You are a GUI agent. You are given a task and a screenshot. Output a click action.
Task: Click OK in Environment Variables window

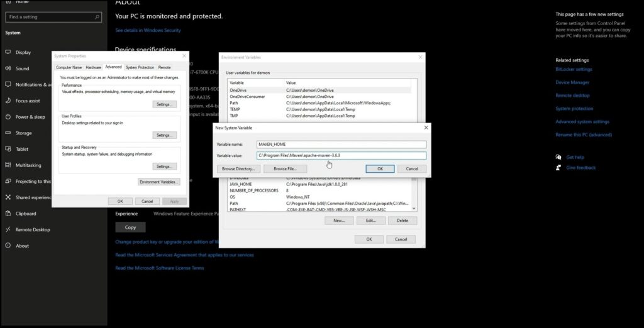point(369,239)
